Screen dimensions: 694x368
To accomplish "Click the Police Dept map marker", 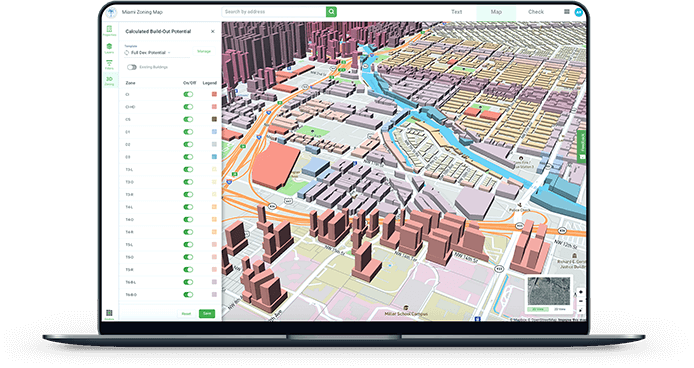I will [519, 205].
